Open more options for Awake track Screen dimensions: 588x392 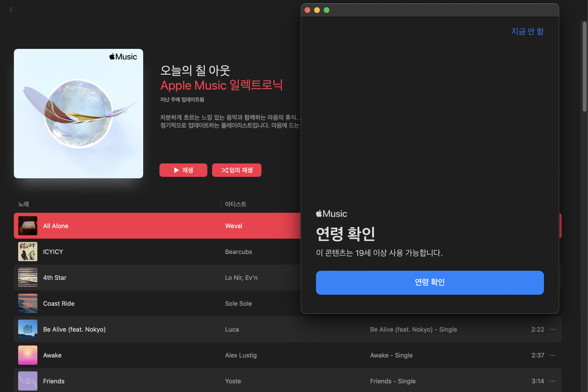552,355
